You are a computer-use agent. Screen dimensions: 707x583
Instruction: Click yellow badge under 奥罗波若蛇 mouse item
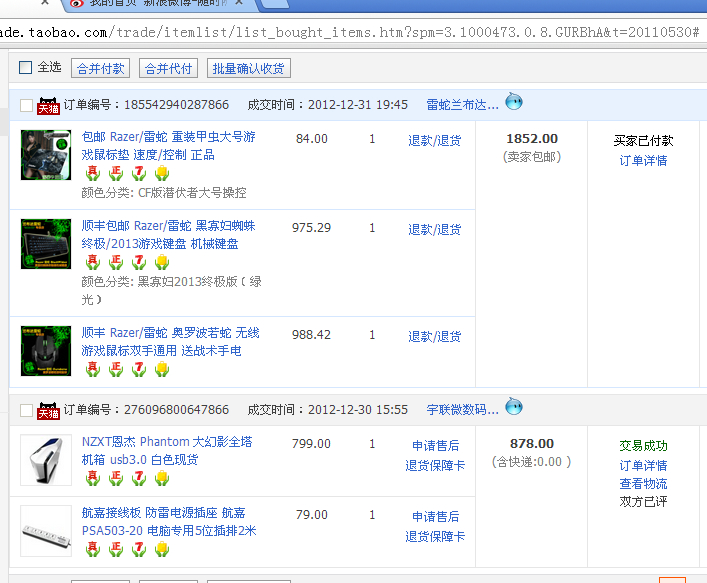click(x=162, y=369)
